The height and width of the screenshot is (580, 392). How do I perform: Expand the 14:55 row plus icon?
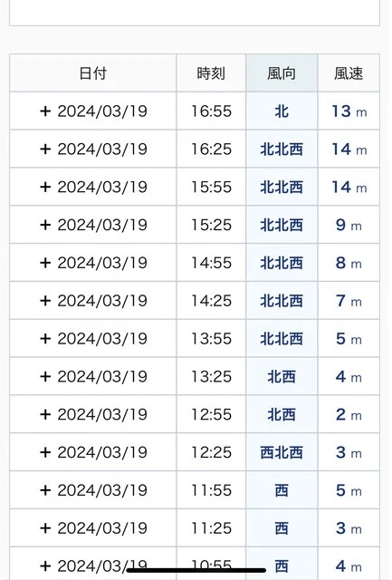(x=45, y=263)
